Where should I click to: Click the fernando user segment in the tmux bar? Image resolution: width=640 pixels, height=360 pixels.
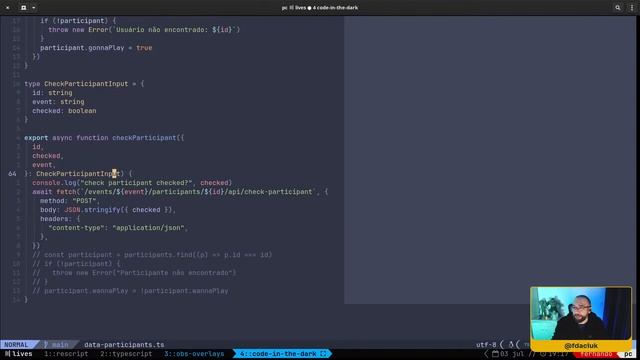(x=596, y=354)
